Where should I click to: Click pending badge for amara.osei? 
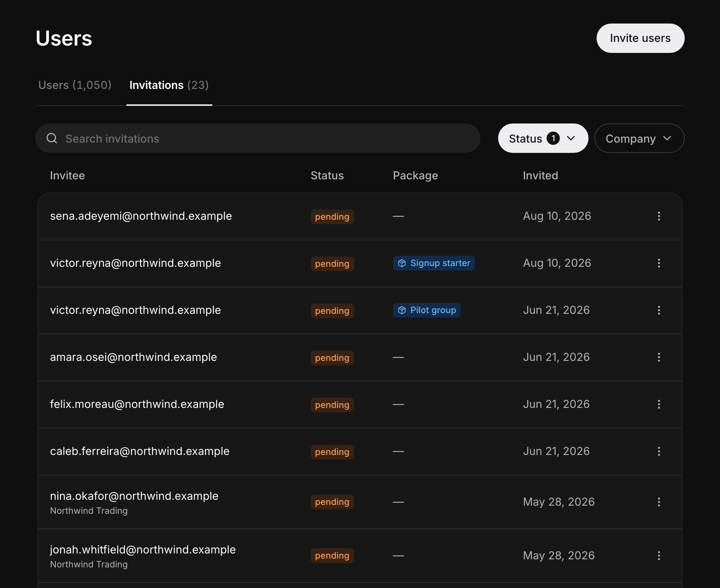coord(332,358)
